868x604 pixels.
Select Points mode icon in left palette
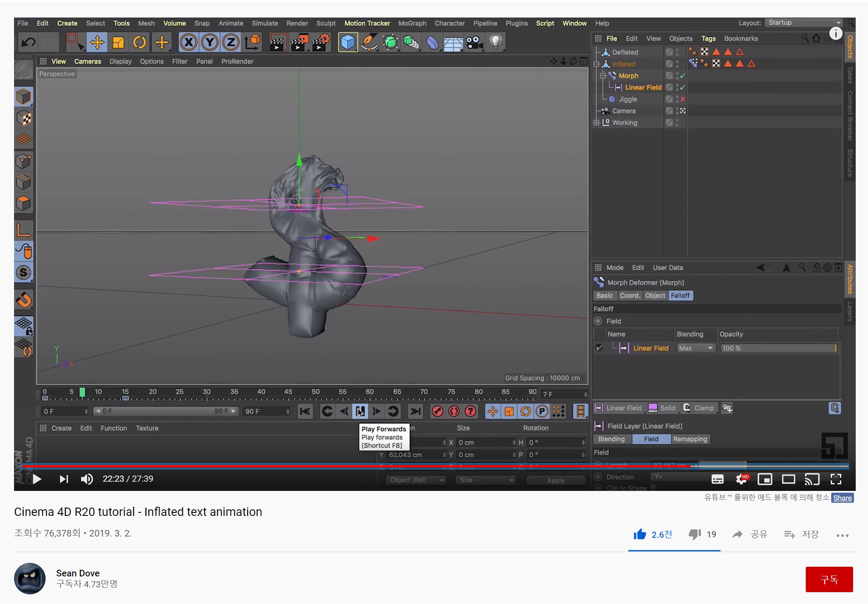click(x=24, y=161)
